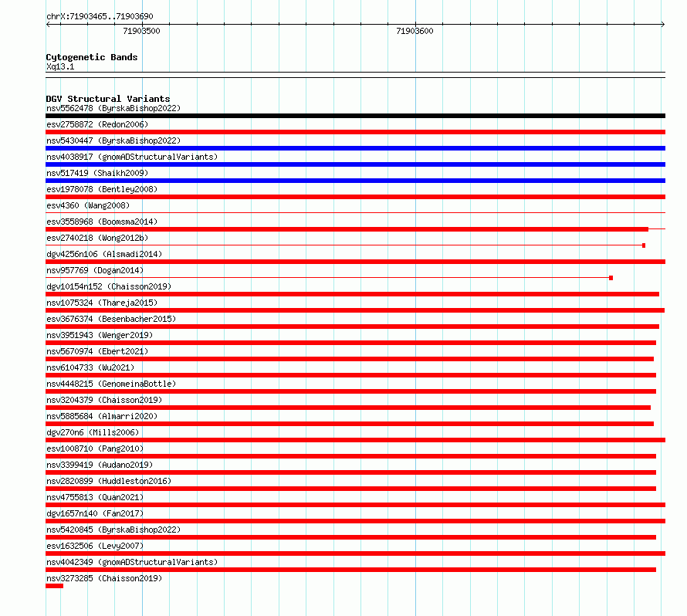This screenshot has height=616, width=687.
Task: Open variant esv1978078 (Bentley2008)
Action: 102,189
